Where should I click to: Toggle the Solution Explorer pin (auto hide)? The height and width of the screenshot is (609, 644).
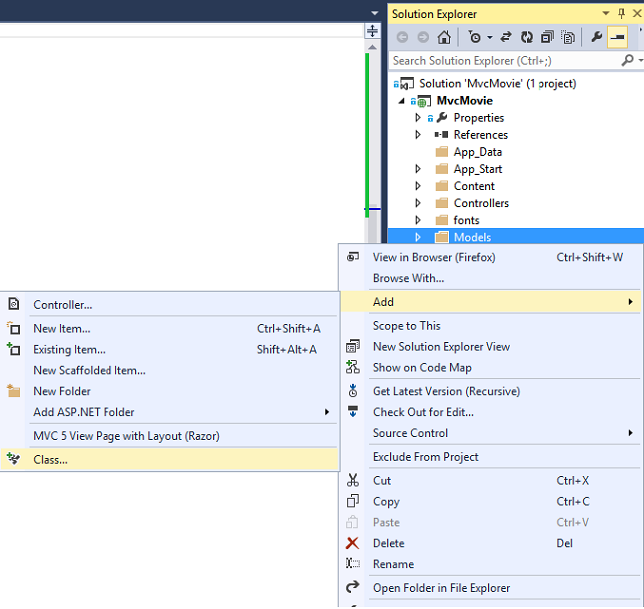point(621,14)
